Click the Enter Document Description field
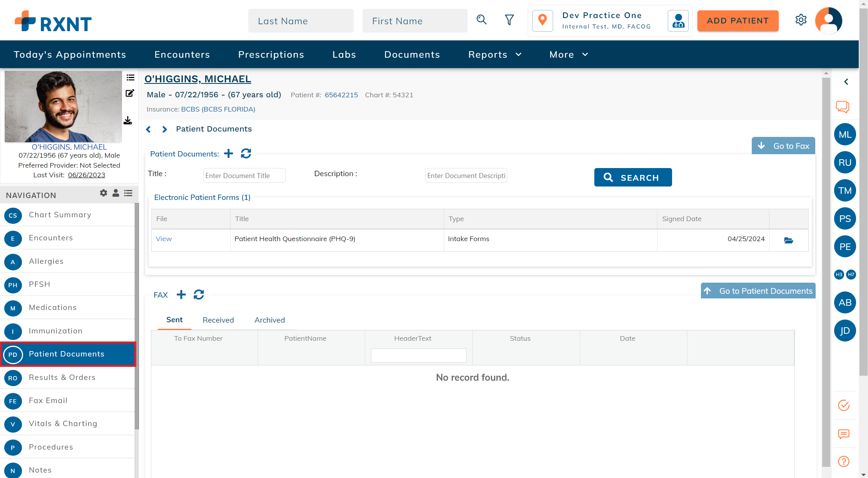 466,175
